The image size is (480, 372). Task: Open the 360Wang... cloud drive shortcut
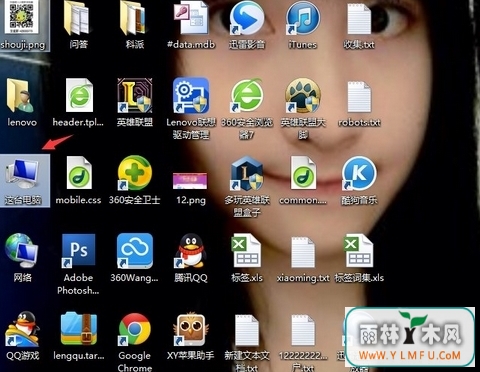pos(135,251)
